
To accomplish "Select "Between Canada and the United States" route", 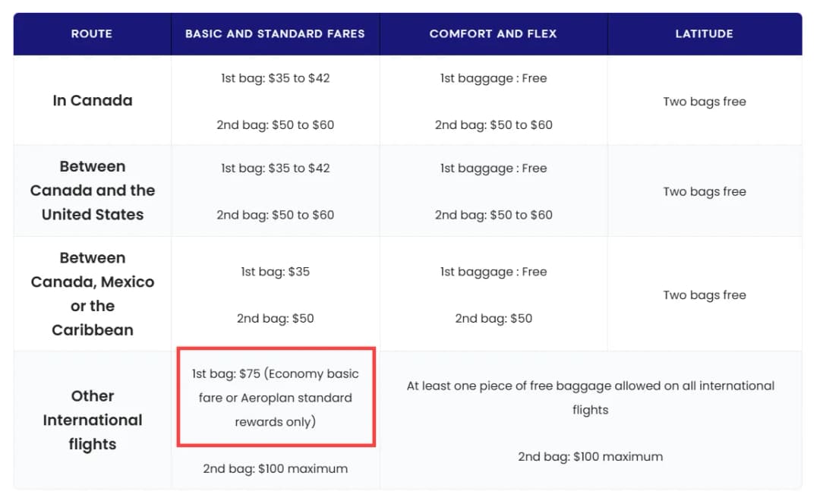I will tap(92, 191).
